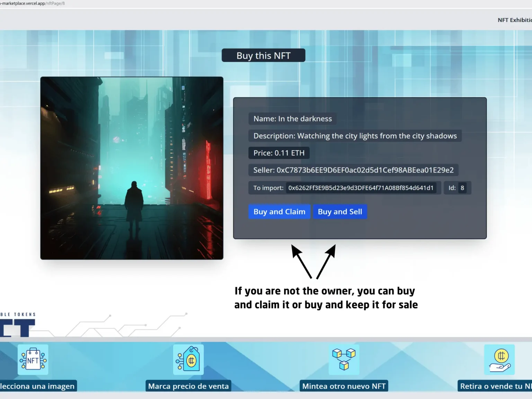Screen dimensions: 532x399
Task: Click the 'In the darkness' NFT artwork
Action: coord(132,168)
